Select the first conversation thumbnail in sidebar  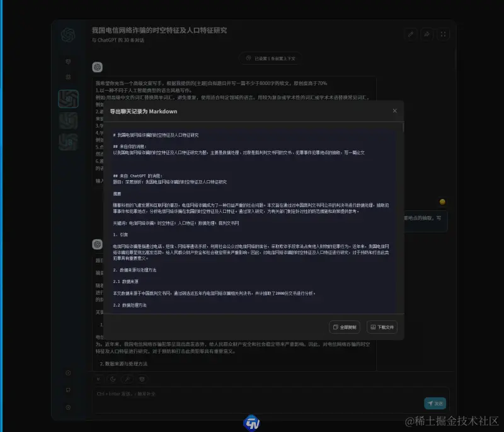coord(69,98)
